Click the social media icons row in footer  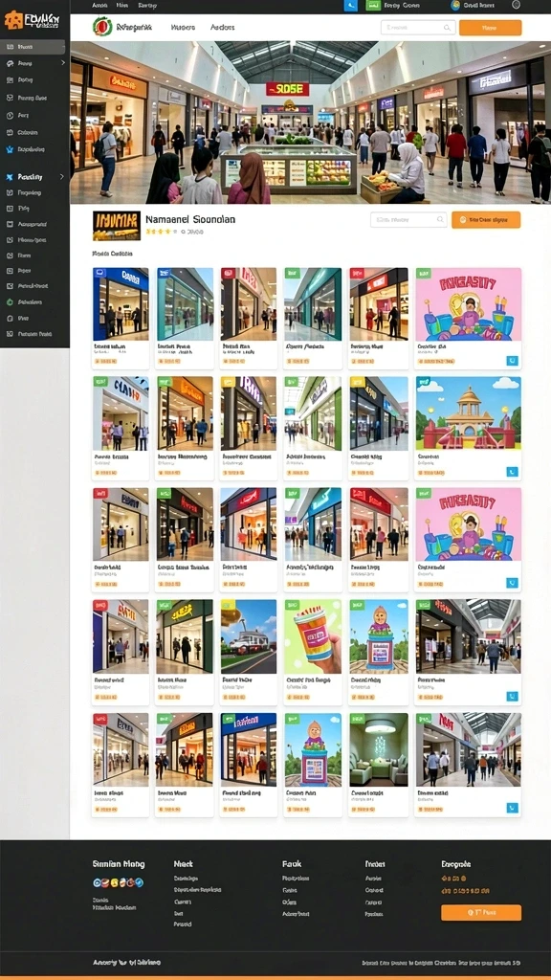pyautogui.click(x=118, y=882)
